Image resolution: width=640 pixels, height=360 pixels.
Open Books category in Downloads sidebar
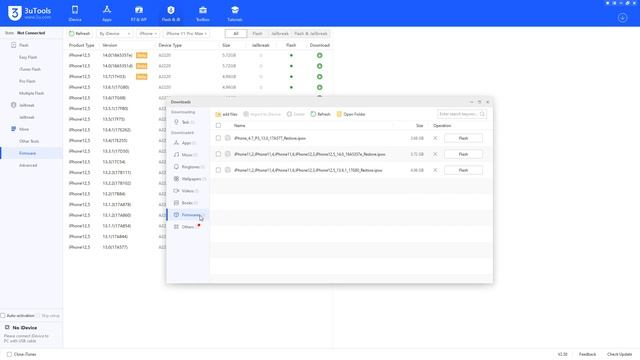[186, 202]
